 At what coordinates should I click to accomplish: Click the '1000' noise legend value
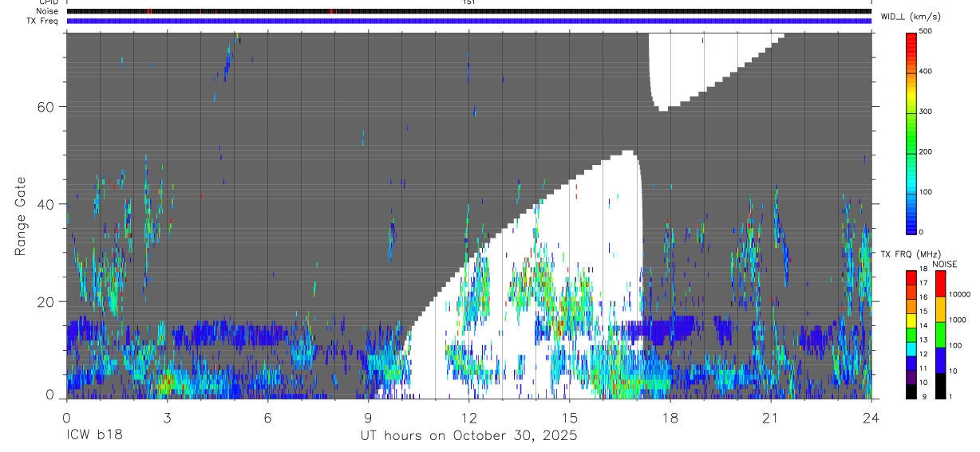tap(957, 320)
